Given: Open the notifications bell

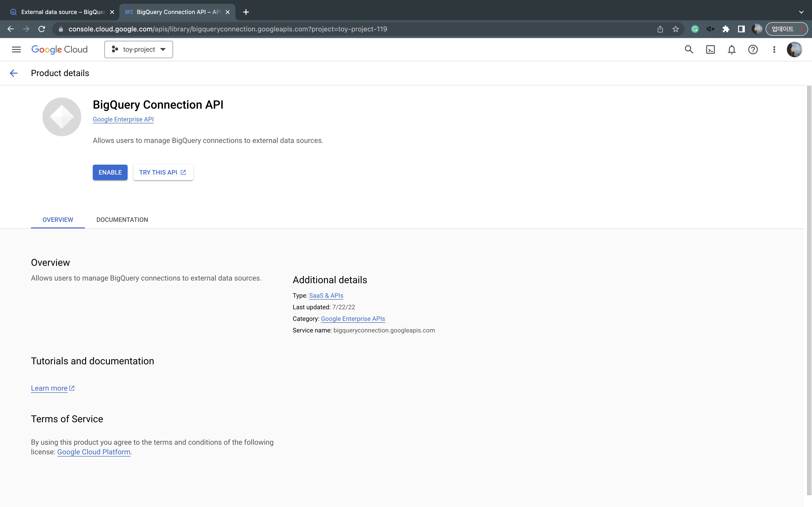Looking at the screenshot, I should pyautogui.click(x=732, y=50).
